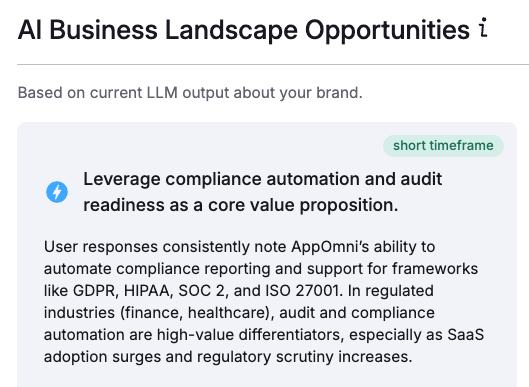Viewport: 529px width, 387px height.
Task: Select the blue lightning bolt icon
Action: point(57,192)
